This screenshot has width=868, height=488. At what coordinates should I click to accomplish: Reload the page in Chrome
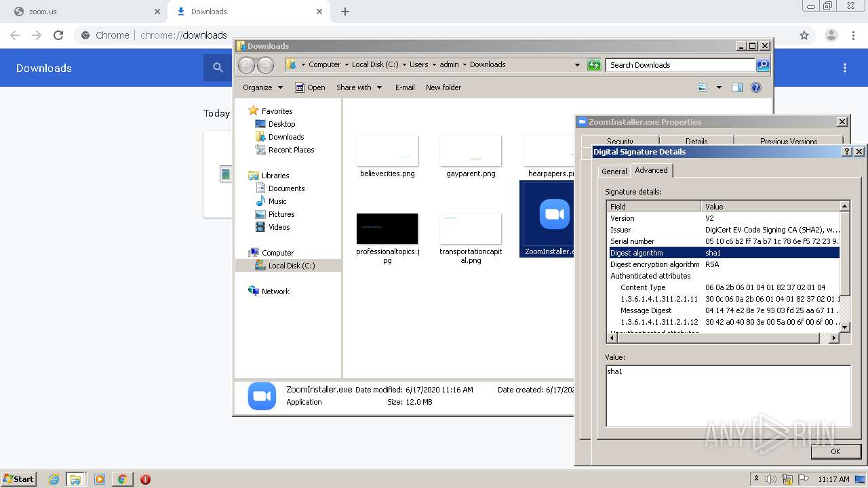pyautogui.click(x=58, y=35)
